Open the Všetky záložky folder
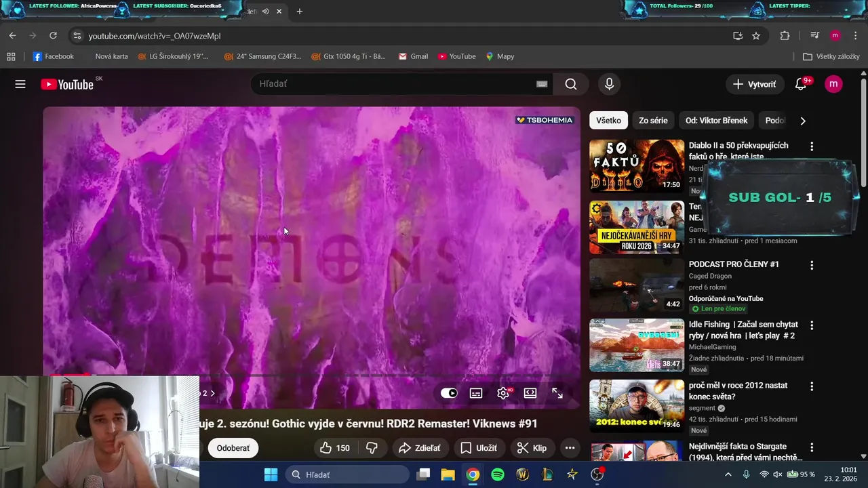Screen dimensions: 868x488 [x=831, y=56]
